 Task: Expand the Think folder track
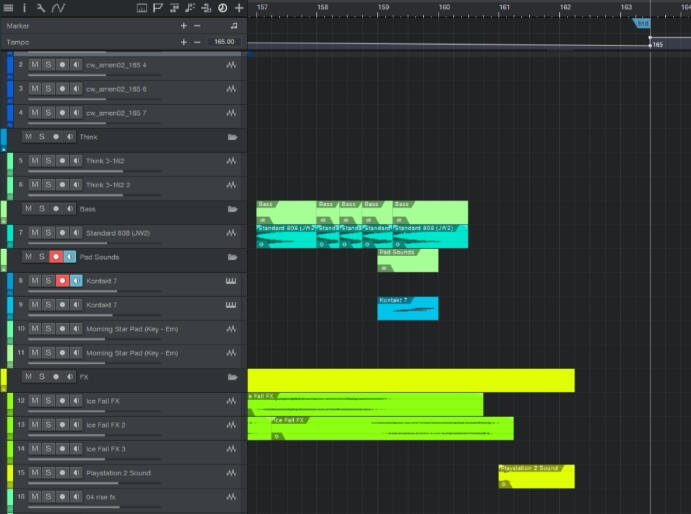232,137
